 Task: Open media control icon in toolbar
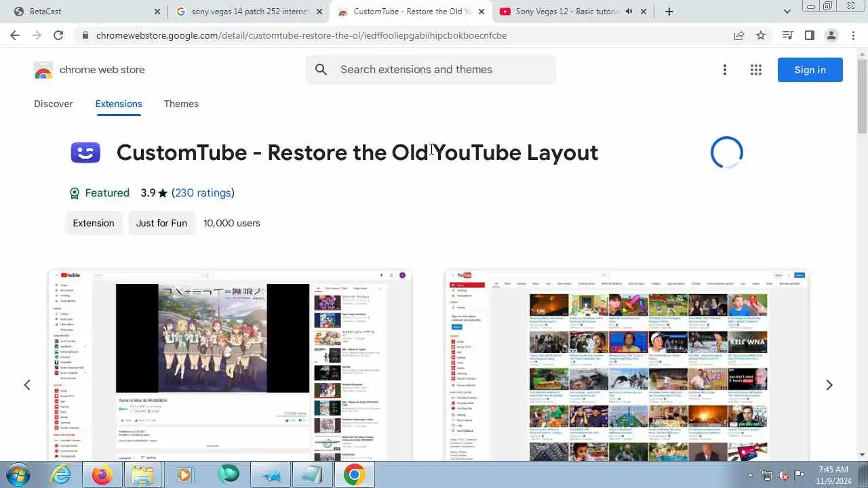click(787, 35)
